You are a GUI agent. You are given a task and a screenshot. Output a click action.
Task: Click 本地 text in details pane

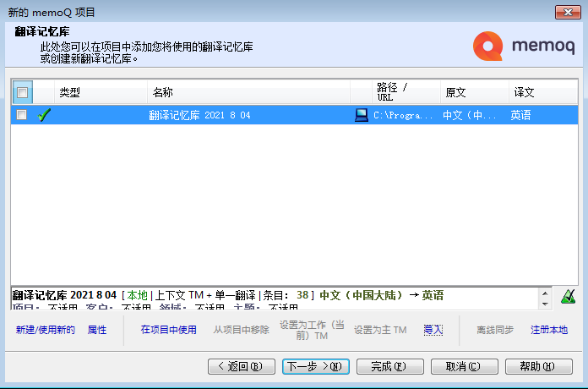[137, 295]
